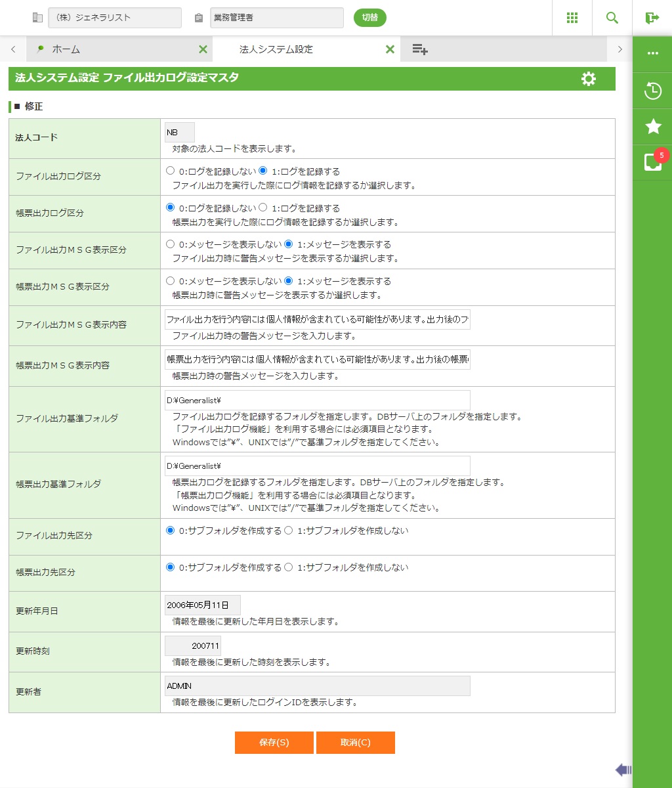
Task: Select 0:ログを記録しない for ファイル出力ログ区分
Action: (171, 171)
